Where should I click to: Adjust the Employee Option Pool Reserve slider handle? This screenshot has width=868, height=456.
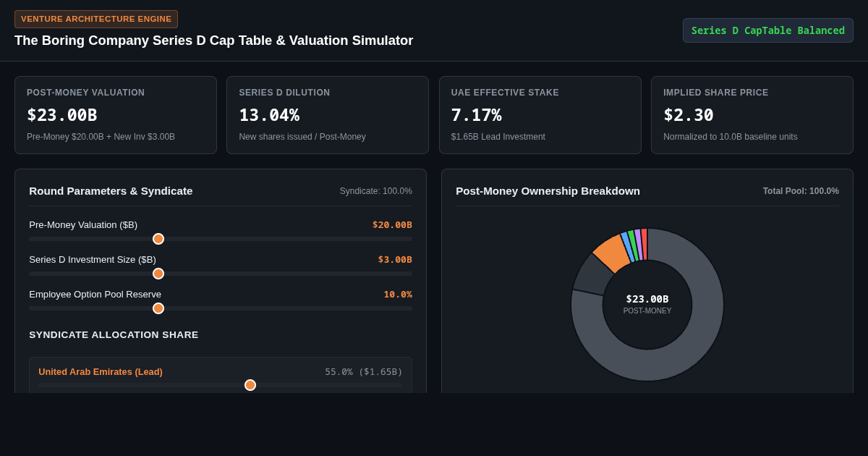pyautogui.click(x=158, y=308)
